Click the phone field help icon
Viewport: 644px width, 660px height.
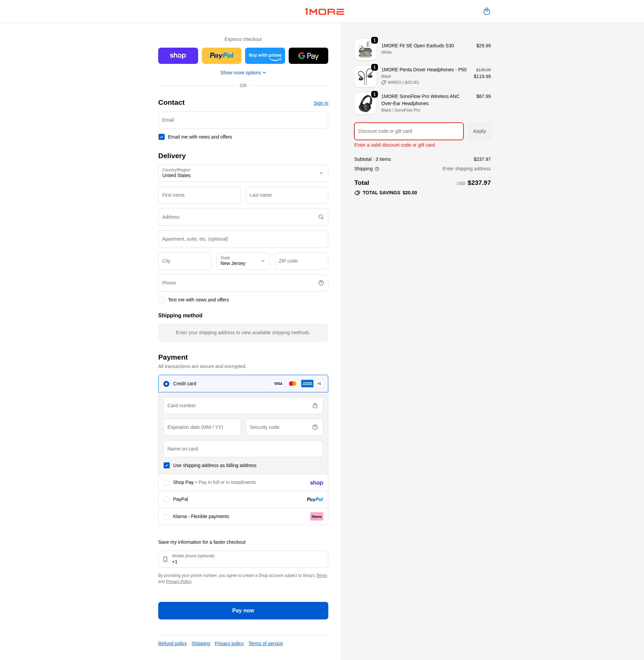tap(320, 283)
